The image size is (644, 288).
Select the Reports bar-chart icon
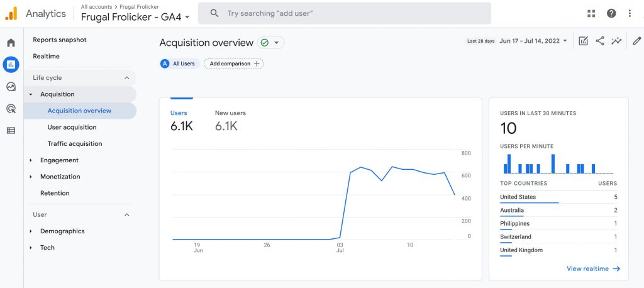click(x=11, y=65)
